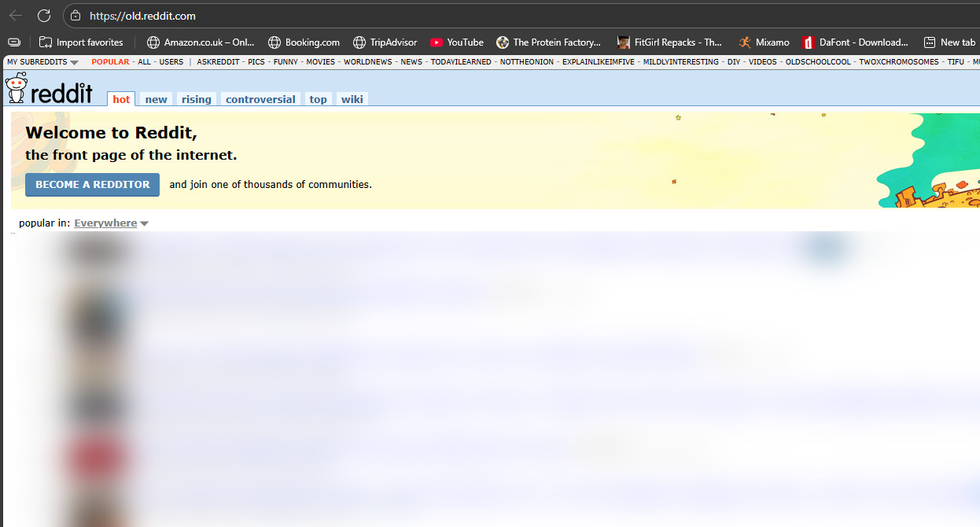
Task: Open The Protein Factory bookmark
Action: pos(548,42)
